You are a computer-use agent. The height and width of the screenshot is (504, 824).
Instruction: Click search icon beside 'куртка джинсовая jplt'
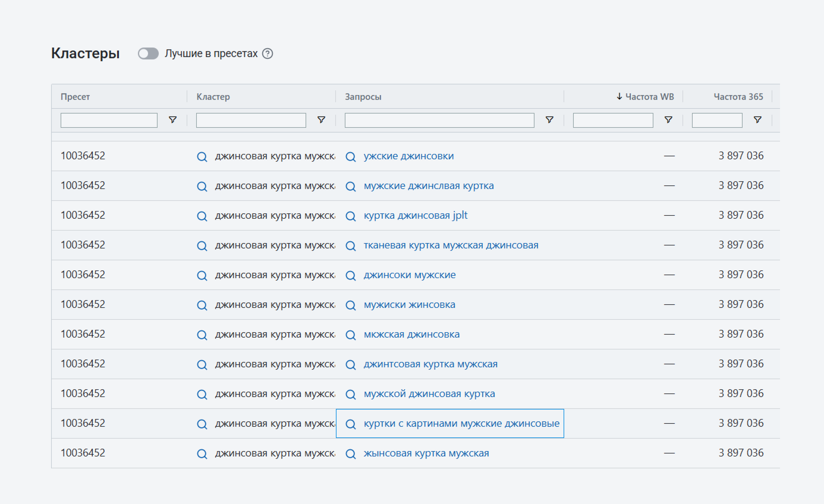coord(350,216)
